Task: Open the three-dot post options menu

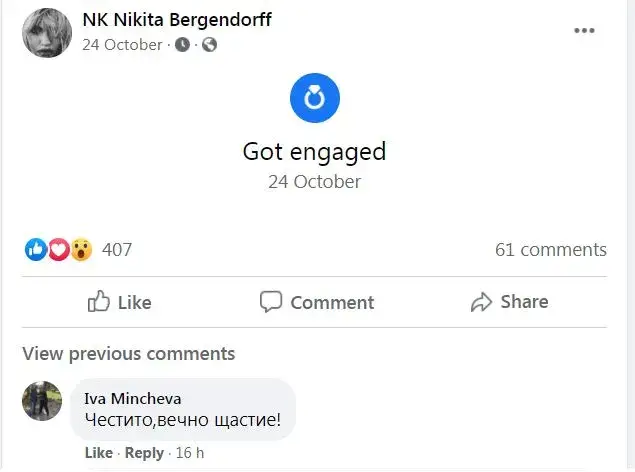Action: click(584, 31)
